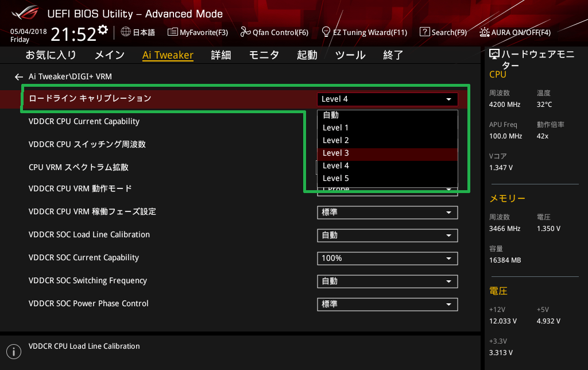Click the 21:52 clock time

[73, 34]
